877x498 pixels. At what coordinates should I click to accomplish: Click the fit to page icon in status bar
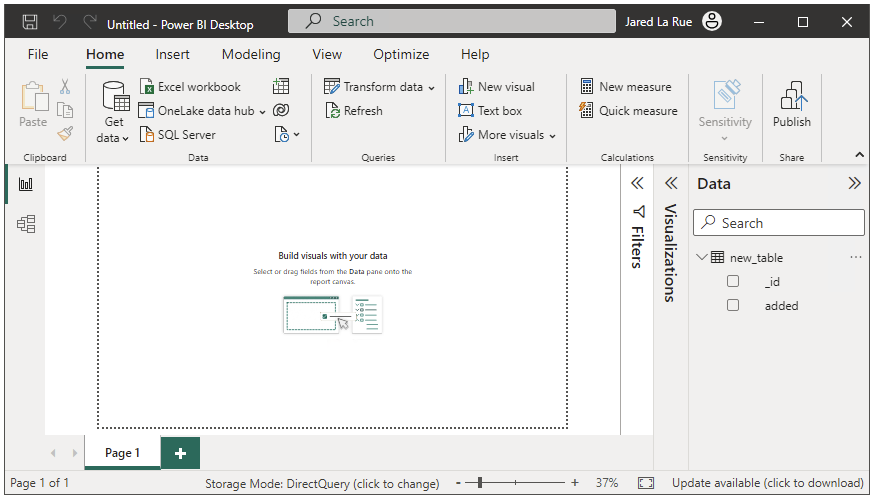pyautogui.click(x=645, y=483)
